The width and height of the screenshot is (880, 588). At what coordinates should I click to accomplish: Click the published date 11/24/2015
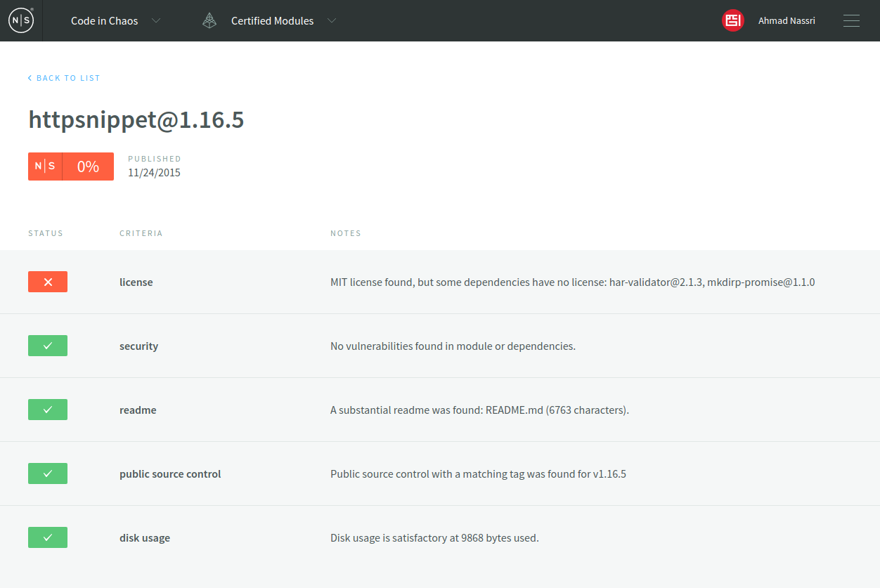(x=154, y=173)
